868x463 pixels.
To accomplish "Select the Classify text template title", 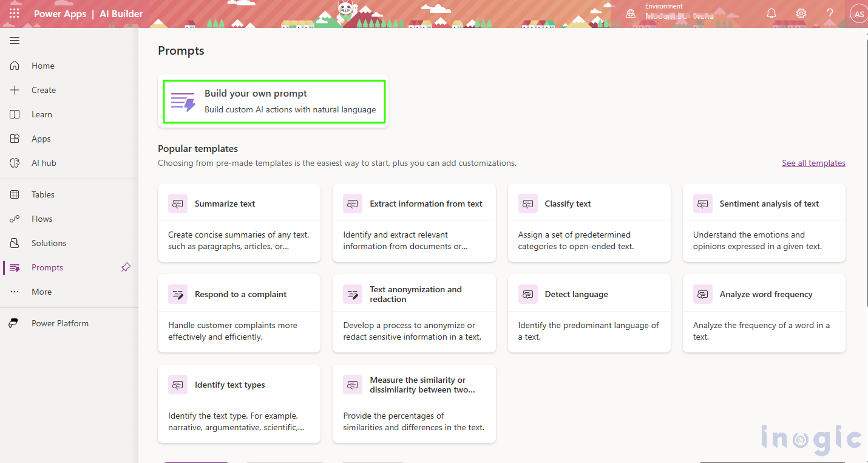I will coord(568,204).
